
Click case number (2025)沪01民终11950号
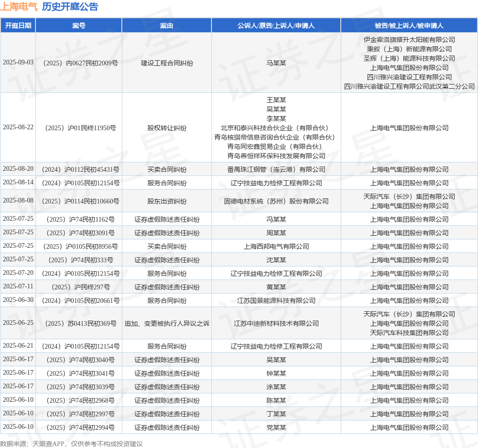[x=79, y=128]
